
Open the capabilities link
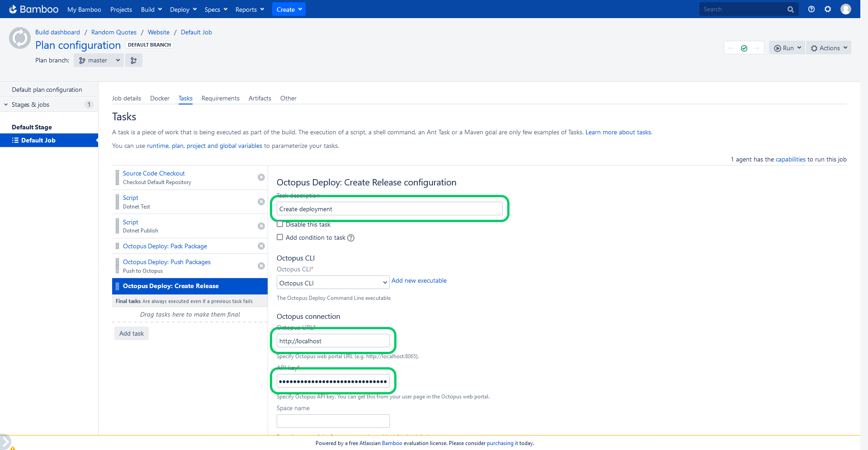[791, 159]
